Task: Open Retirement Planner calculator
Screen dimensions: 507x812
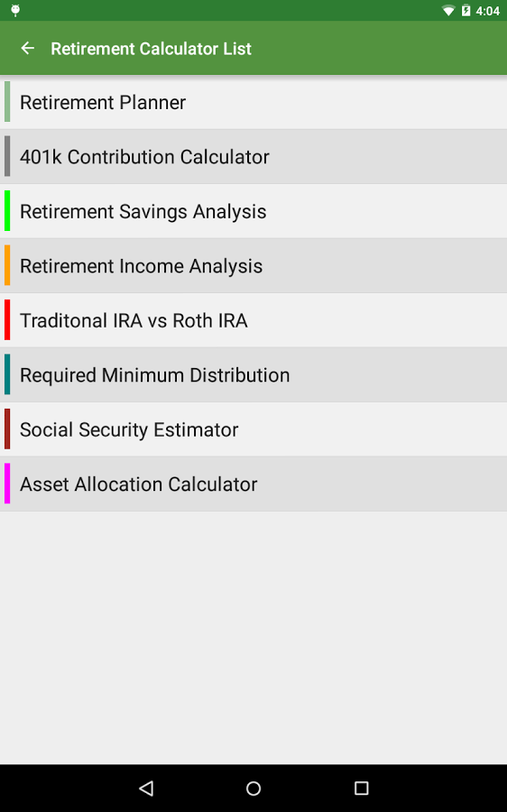Action: (x=253, y=102)
